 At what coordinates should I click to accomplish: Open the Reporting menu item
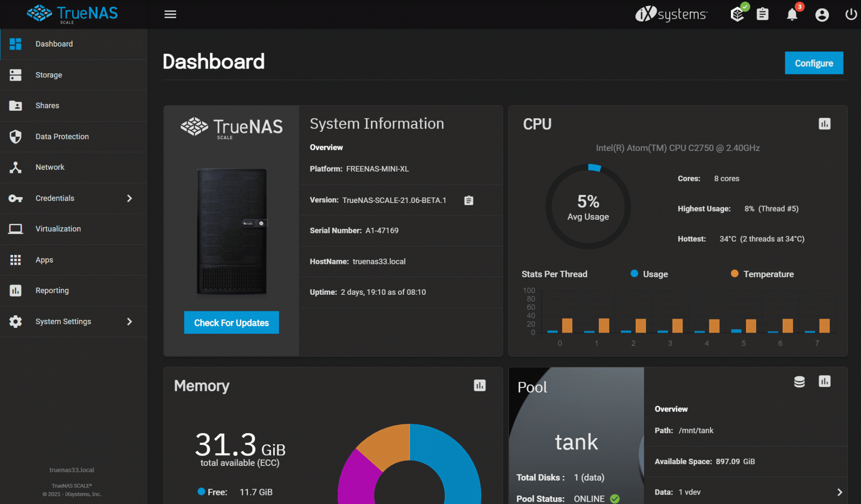point(74,291)
